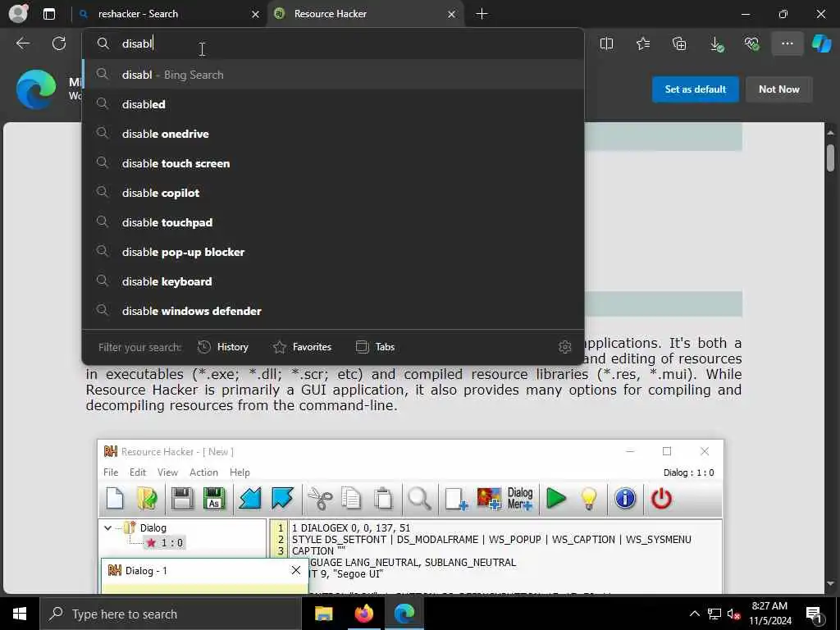The width and height of the screenshot is (840, 630).
Task: Select the disabl - Bing Search suggestion
Action: tap(333, 75)
